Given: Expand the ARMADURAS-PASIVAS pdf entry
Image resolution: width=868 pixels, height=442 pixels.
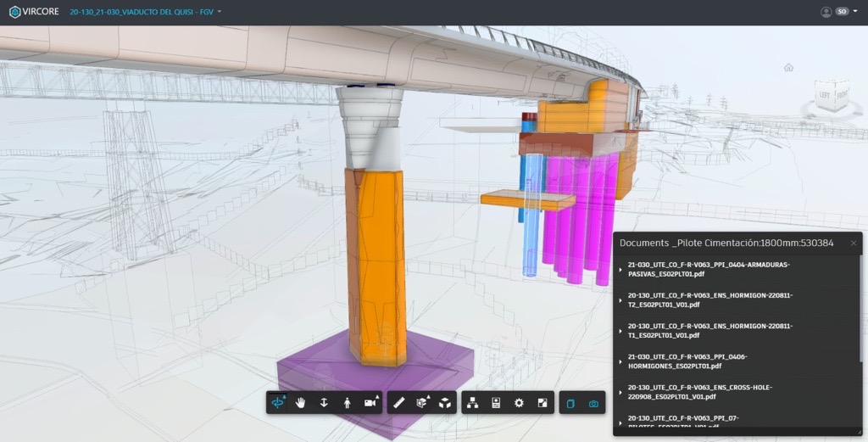Looking at the screenshot, I should (620, 270).
